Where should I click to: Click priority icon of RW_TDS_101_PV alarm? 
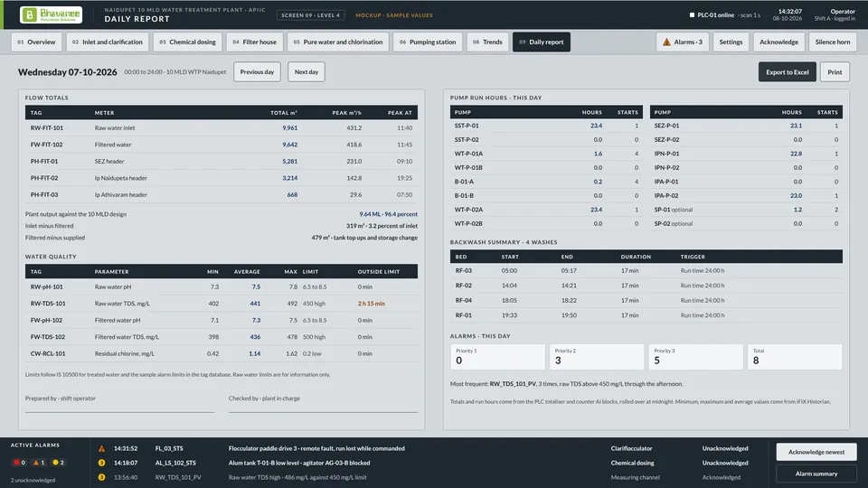(x=101, y=477)
